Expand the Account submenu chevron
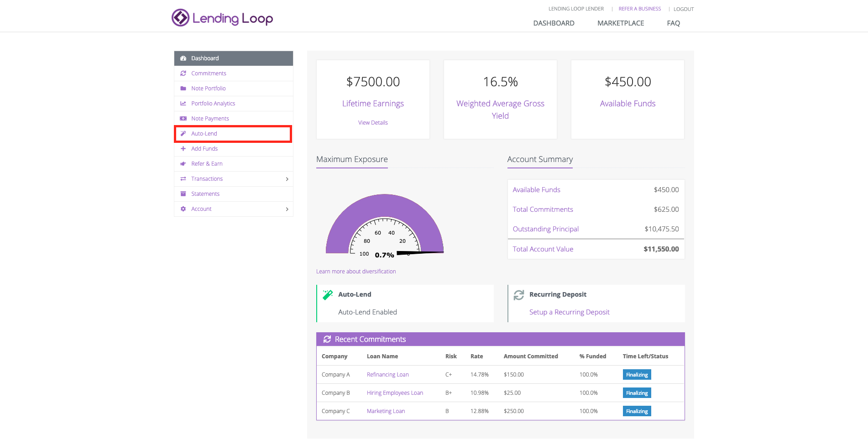 pyautogui.click(x=287, y=209)
